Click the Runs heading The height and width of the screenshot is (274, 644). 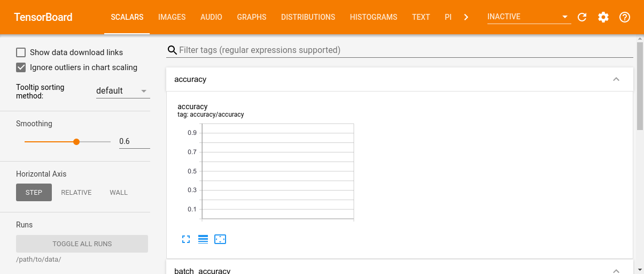[x=24, y=225]
